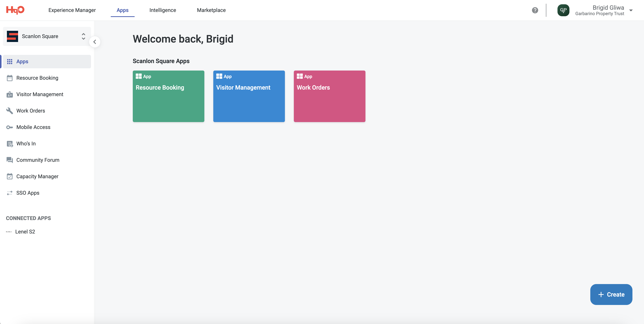Switch to the Intelligence tab
This screenshot has width=644, height=324.
click(163, 10)
